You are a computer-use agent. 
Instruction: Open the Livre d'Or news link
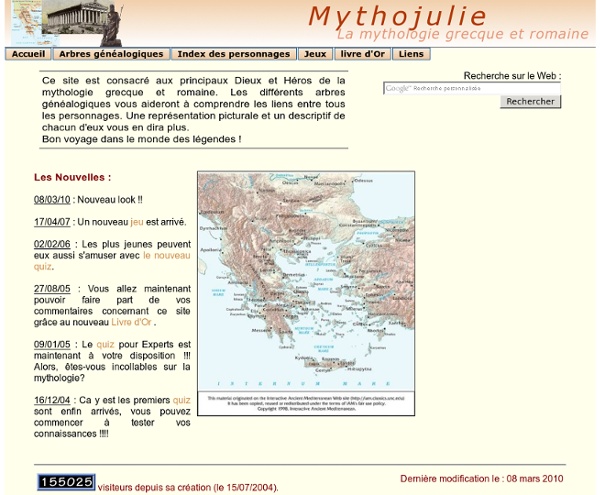pyautogui.click(x=131, y=322)
